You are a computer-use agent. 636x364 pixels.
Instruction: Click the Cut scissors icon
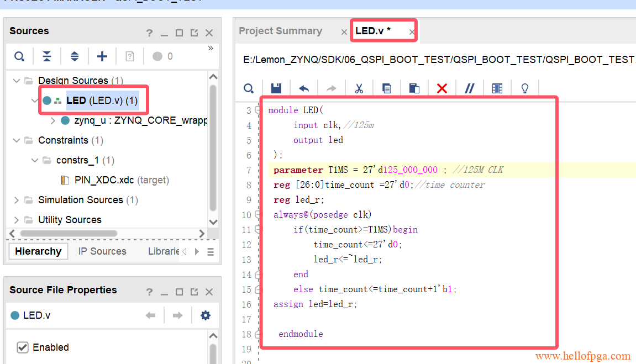[x=359, y=88]
